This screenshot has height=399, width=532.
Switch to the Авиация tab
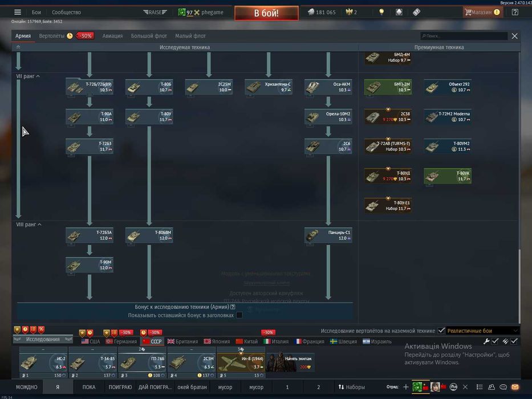[112, 36]
